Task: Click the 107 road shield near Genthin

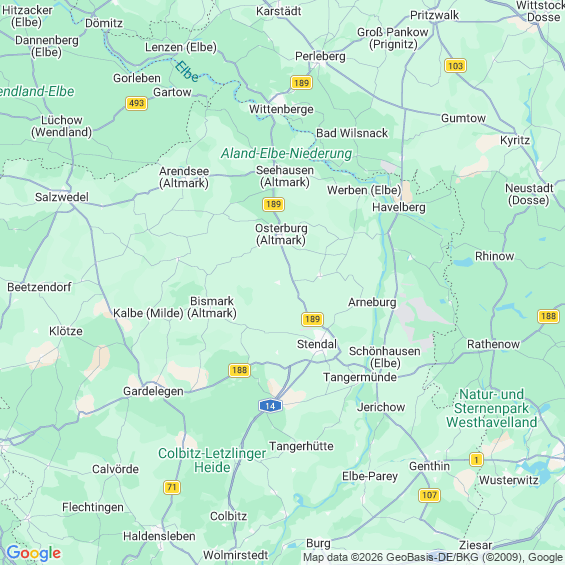Action: point(430,495)
